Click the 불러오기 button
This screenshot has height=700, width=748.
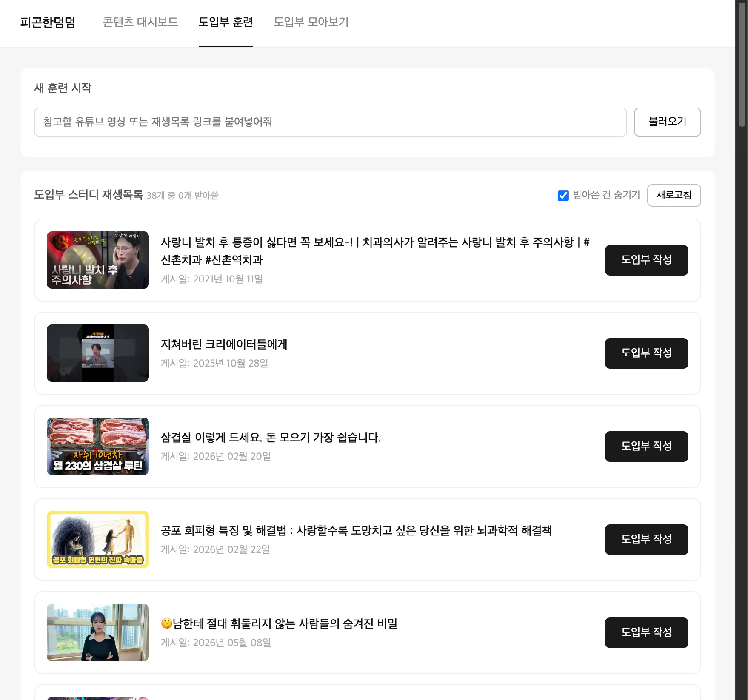(x=667, y=122)
